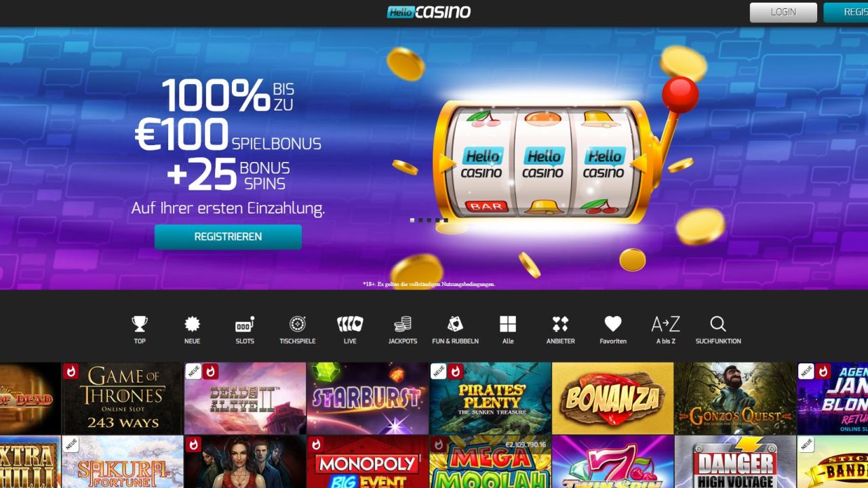868x488 pixels.
Task: Open the SLOTS category icon
Action: tap(245, 324)
